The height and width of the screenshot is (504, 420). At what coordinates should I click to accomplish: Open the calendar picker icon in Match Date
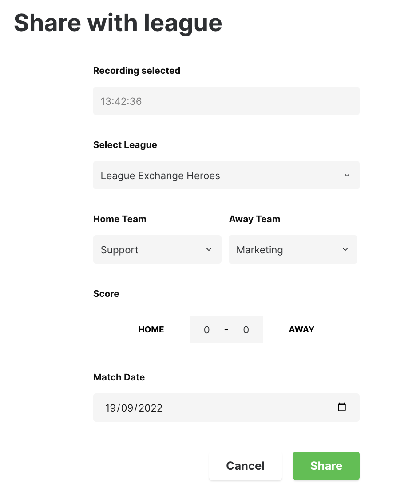tap(342, 407)
